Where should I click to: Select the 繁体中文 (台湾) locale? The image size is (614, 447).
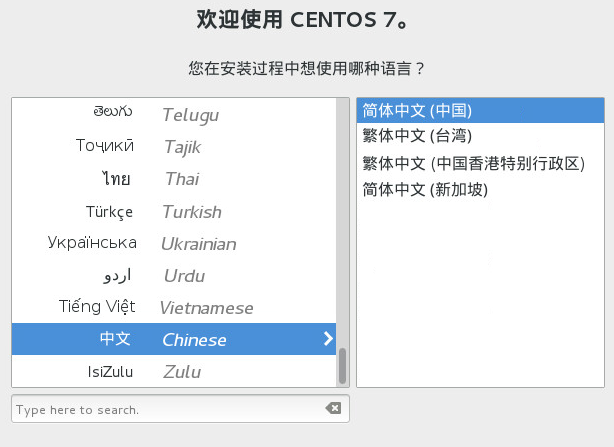coord(418,136)
